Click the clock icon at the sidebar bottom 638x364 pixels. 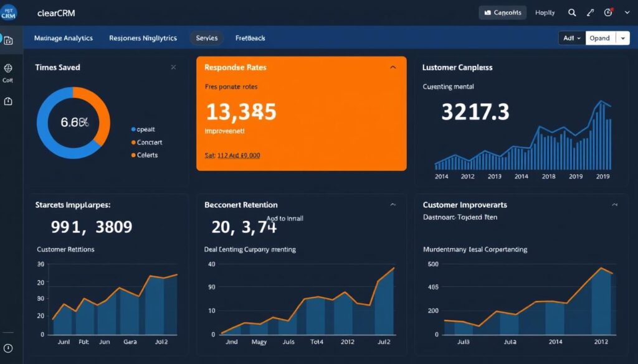point(8,348)
